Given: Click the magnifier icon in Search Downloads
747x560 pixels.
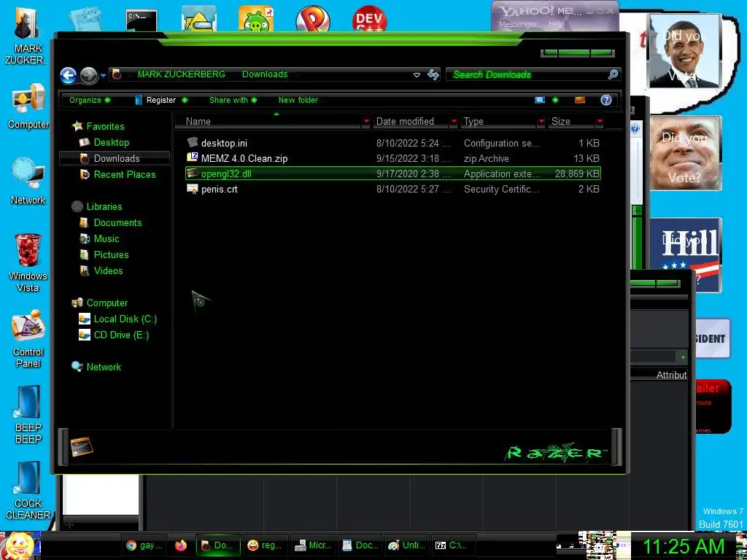Looking at the screenshot, I should (613, 74).
